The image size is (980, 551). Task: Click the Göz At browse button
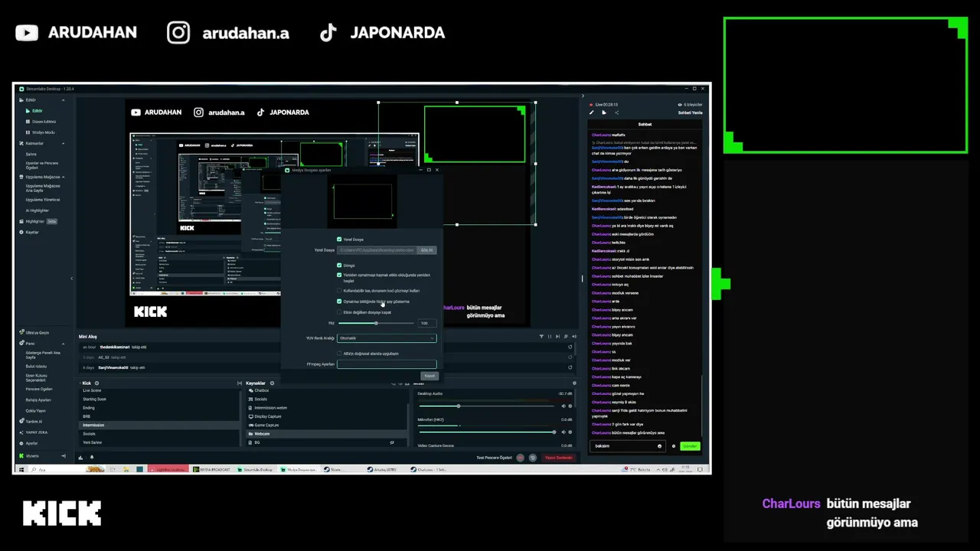click(426, 250)
